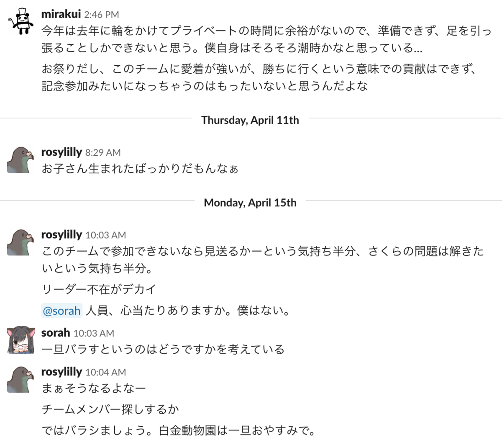Click the username sorah
Image resolution: width=502 pixels, height=448 pixels.
point(54,332)
